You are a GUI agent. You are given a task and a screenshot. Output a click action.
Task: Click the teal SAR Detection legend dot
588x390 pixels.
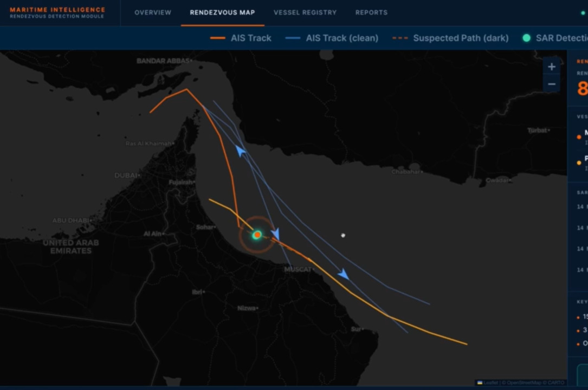pos(526,38)
